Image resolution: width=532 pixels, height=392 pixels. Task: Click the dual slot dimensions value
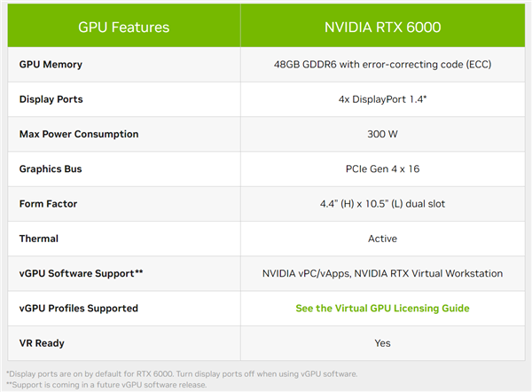(382, 204)
